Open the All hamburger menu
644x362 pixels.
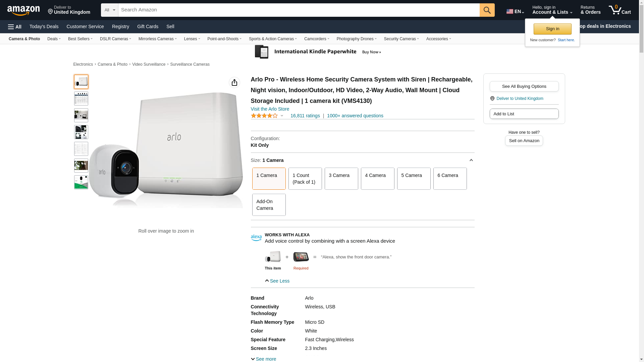point(15,27)
